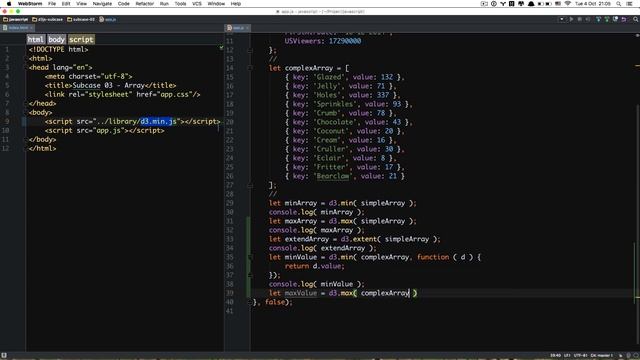Image resolution: width=640 pixels, height=360 pixels.
Task: Click the highlighted d3.min.js text
Action: pos(158,122)
